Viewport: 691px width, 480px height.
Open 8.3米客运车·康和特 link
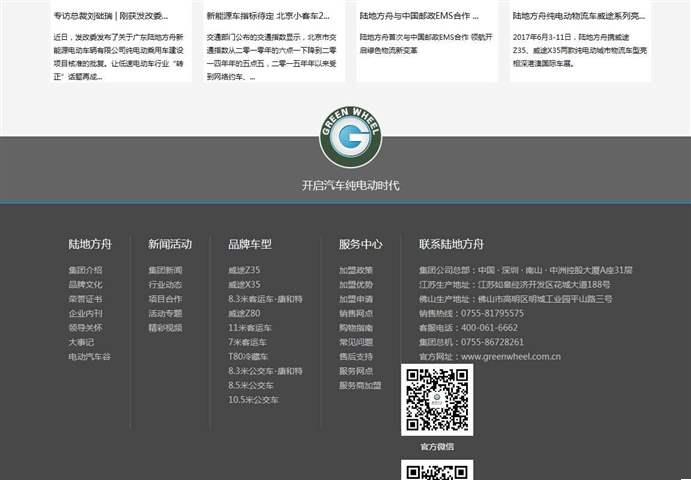(x=265, y=299)
